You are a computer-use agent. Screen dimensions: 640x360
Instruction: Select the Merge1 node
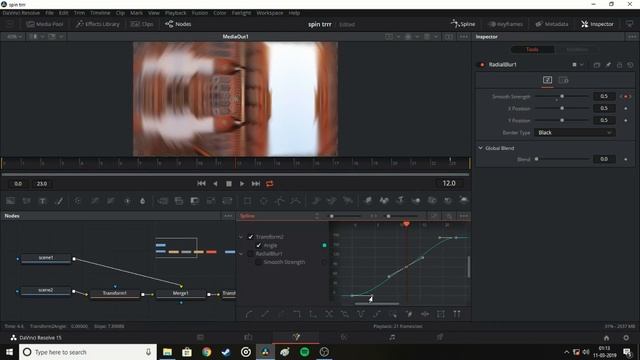pos(180,293)
